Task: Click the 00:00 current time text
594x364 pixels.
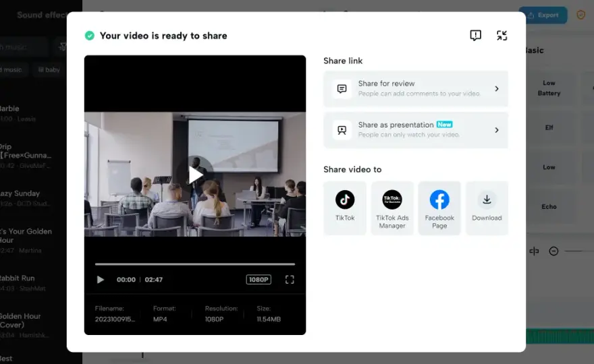Action: (126, 280)
